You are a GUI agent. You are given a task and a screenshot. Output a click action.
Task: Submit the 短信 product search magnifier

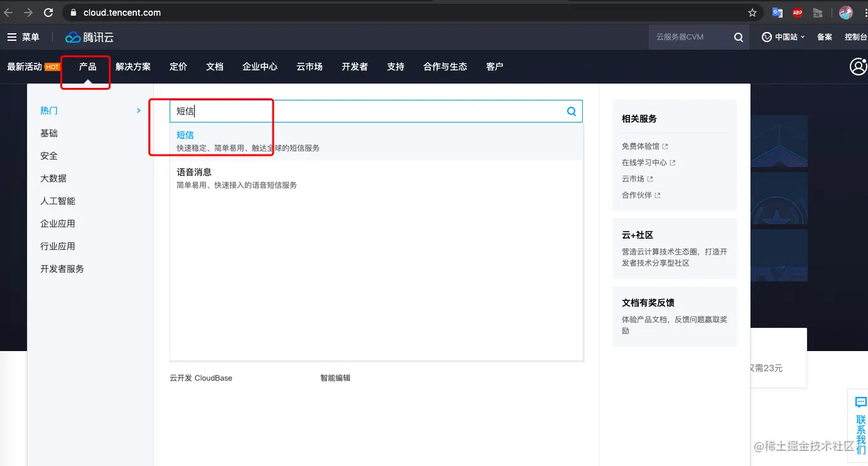572,111
